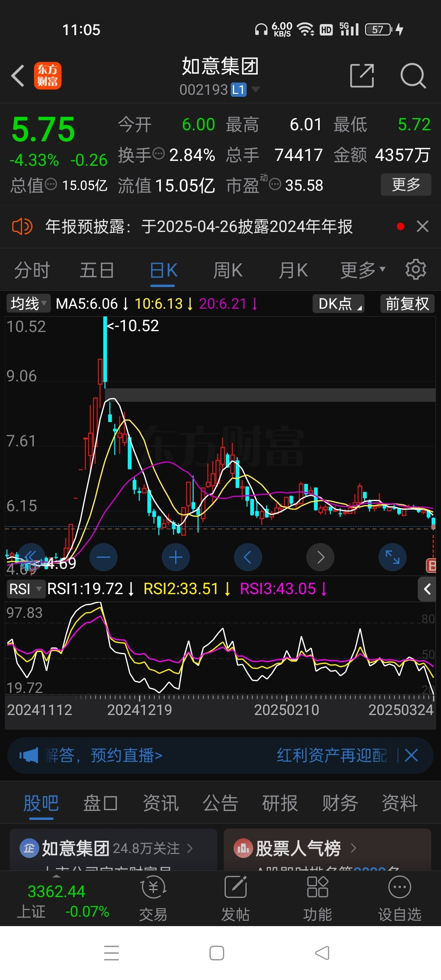
Task: Tap 总值 info circle icon
Action: tap(51, 184)
